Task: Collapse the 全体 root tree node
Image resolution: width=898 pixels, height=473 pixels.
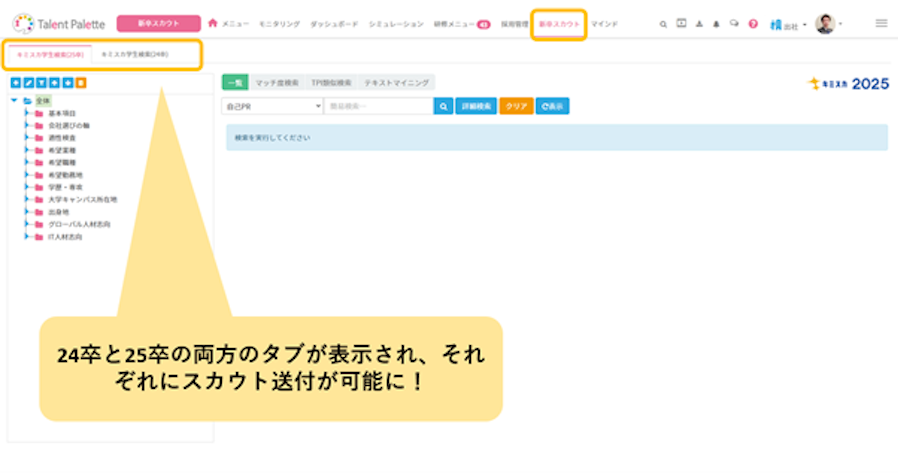Action: pyautogui.click(x=14, y=100)
